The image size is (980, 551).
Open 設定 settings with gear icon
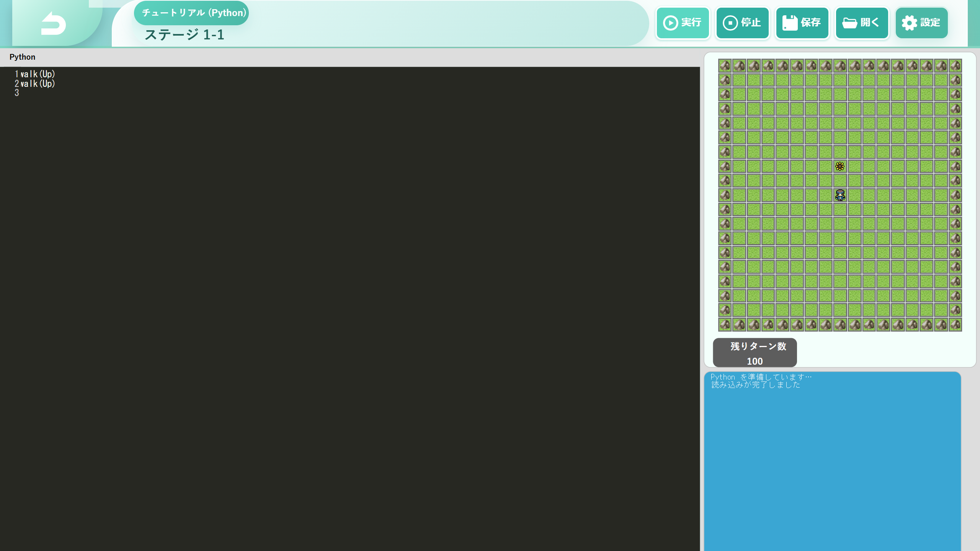point(921,23)
